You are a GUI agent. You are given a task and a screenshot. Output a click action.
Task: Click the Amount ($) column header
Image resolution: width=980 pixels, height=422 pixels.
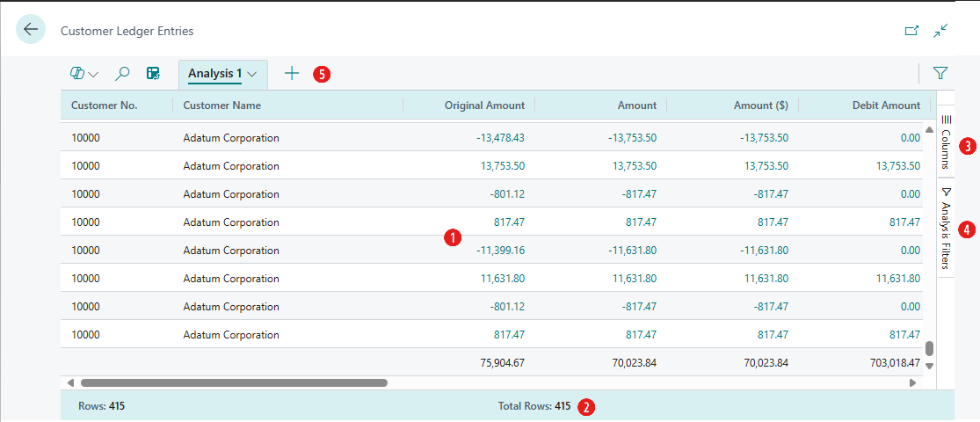(x=760, y=105)
